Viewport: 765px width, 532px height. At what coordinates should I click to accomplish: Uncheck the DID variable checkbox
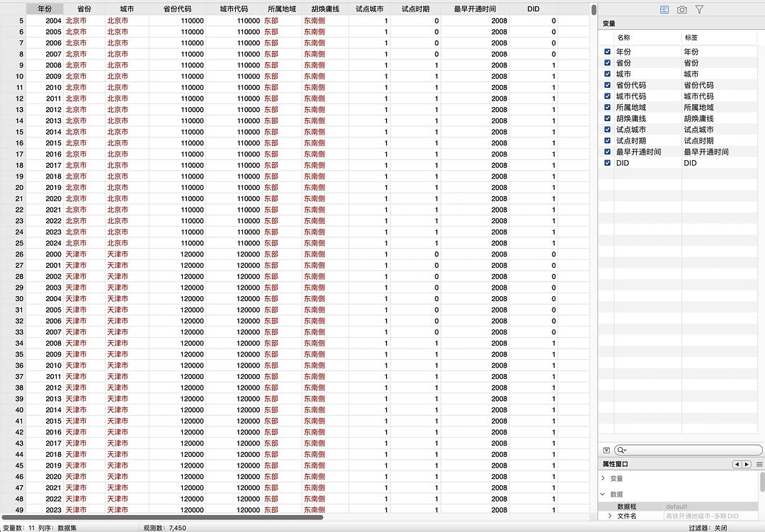[x=607, y=163]
